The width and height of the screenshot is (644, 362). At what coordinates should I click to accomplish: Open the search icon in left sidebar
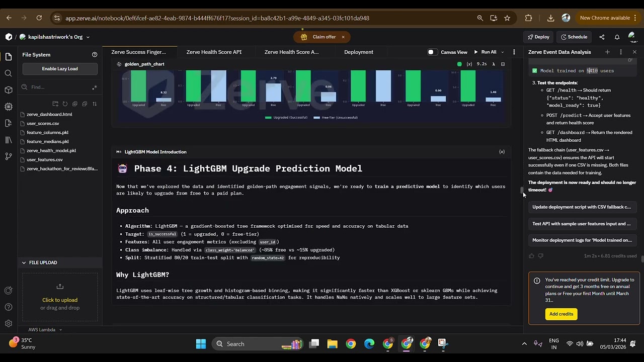click(x=8, y=73)
